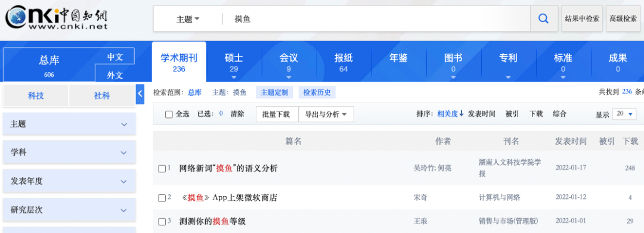
Task: Expand the dropdown arrow under 会议 tab
Action: click(x=289, y=77)
